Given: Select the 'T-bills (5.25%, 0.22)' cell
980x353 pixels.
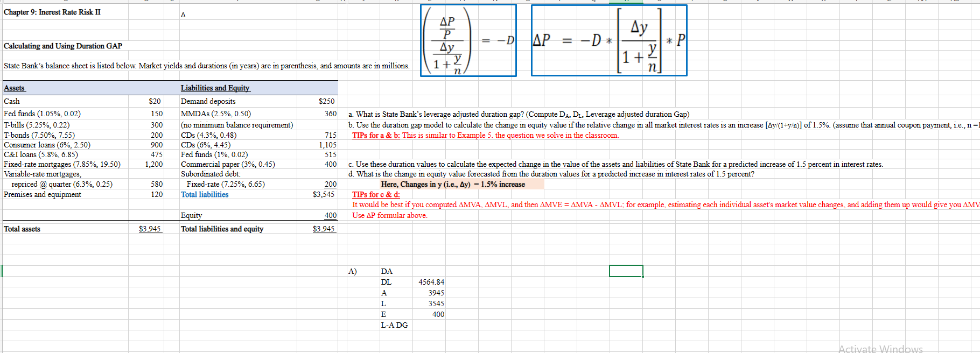Looking at the screenshot, I should point(37,125).
